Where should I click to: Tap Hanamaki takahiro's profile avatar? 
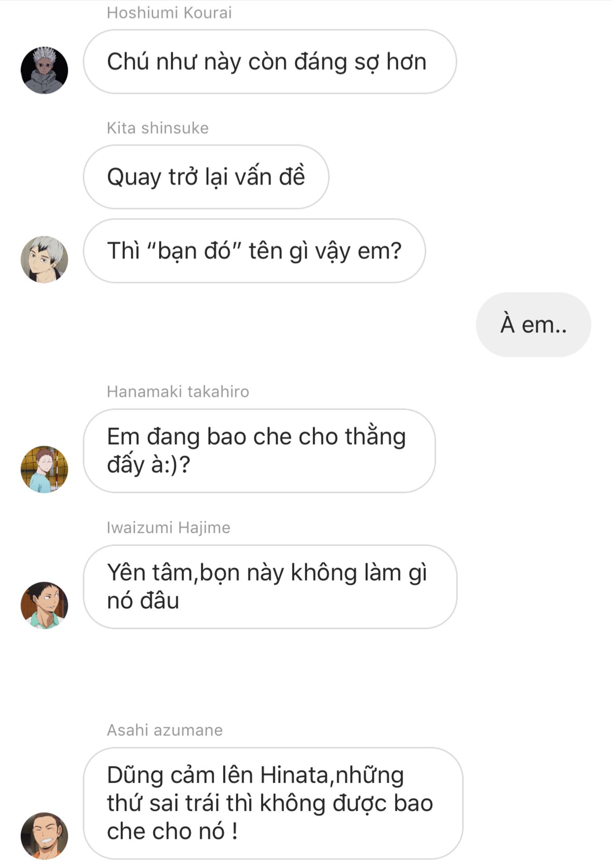pos(44,469)
